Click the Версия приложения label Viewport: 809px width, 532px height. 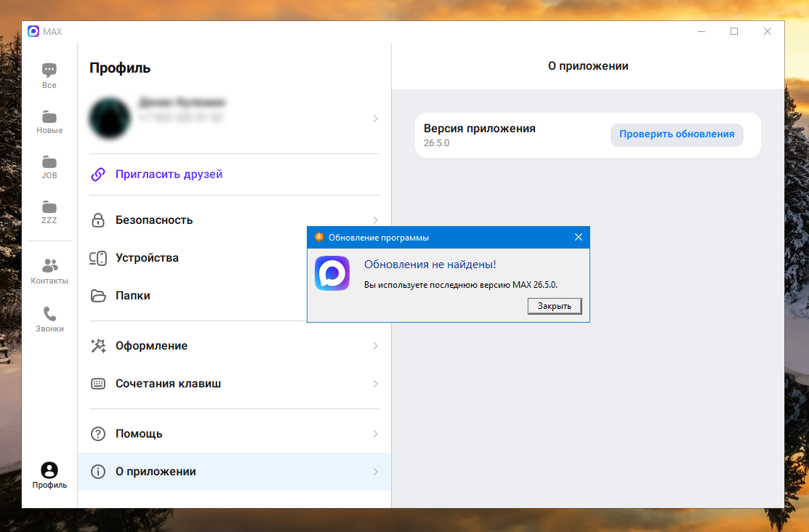pos(479,129)
